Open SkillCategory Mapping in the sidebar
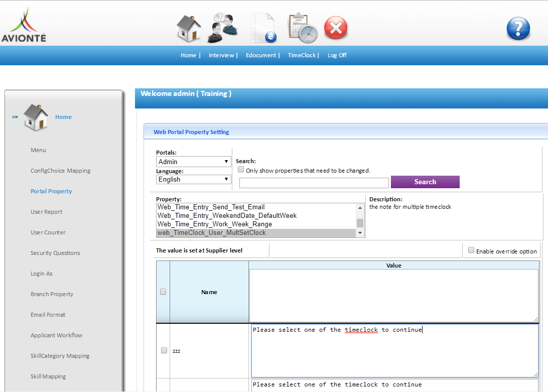The height and width of the screenshot is (392, 548). (60, 356)
